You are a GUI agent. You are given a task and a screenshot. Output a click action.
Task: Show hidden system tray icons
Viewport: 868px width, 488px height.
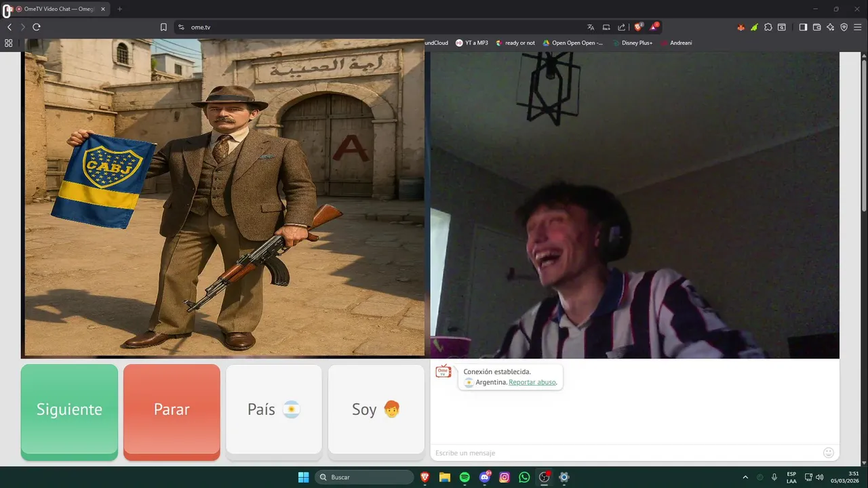745,477
